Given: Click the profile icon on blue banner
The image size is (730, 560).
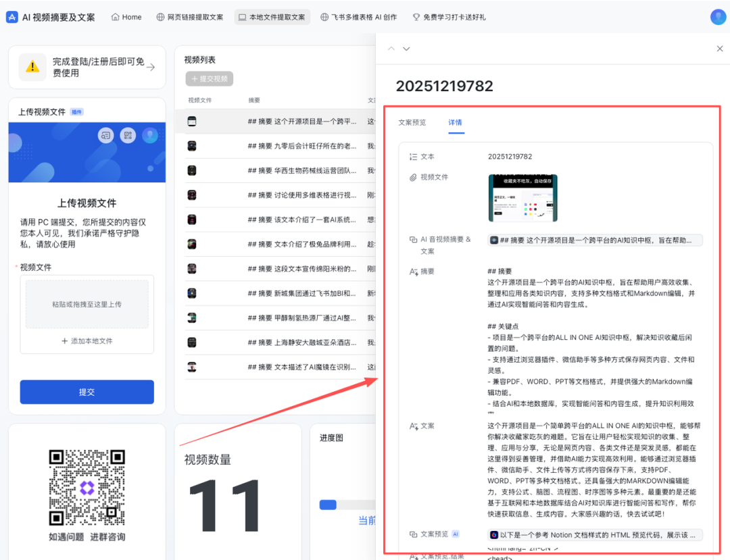Looking at the screenshot, I should pos(150,135).
